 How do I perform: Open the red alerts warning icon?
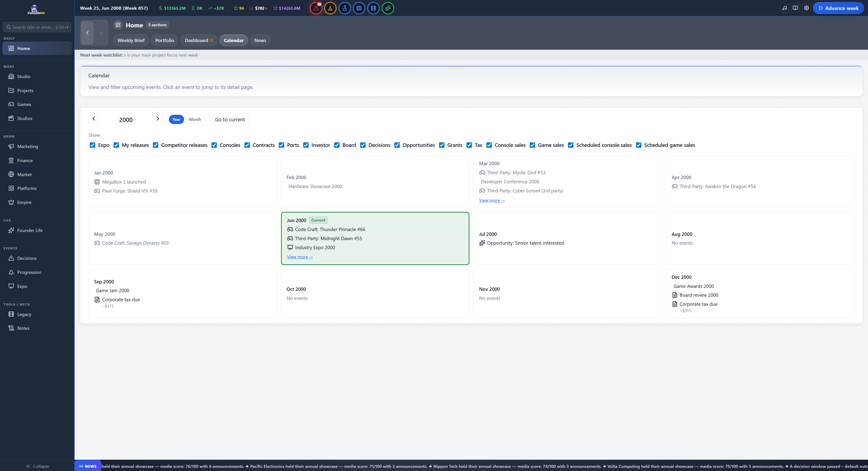tap(316, 8)
